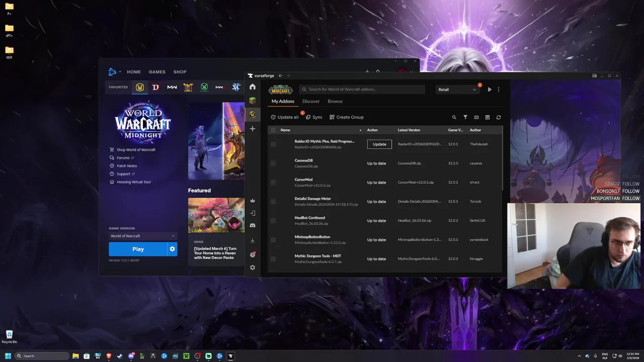The height and width of the screenshot is (362, 644).
Task: Open the column layout icon in addon toolbar
Action: pos(476,117)
